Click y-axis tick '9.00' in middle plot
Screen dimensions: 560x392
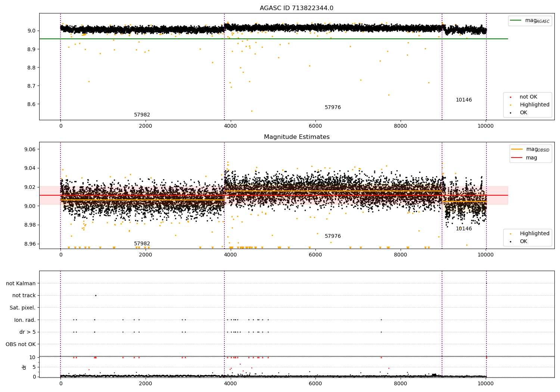click(30, 206)
